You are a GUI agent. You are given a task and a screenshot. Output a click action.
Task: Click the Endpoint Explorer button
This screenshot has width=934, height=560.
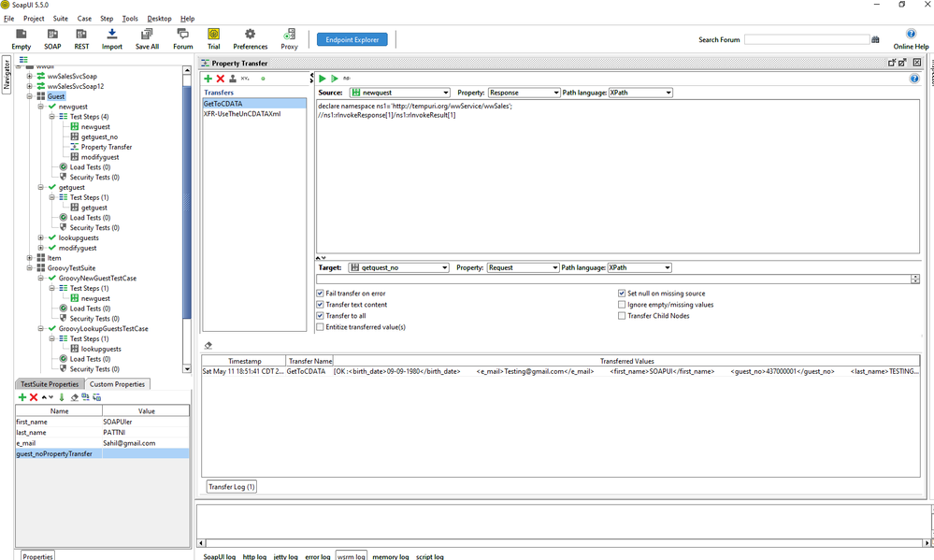[352, 39]
